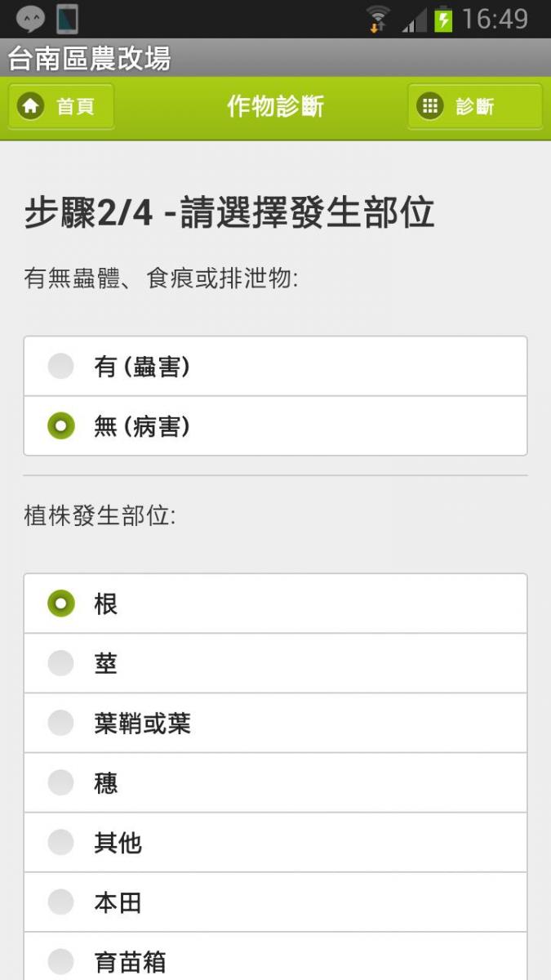
Task: Tap the 16:49 clock in status bar
Action: point(495,18)
